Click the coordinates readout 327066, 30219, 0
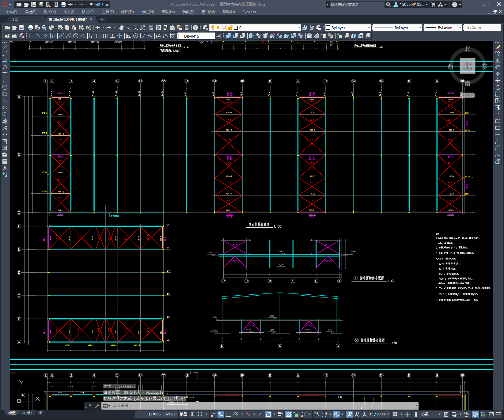The width and height of the screenshot is (504, 420). (162, 414)
